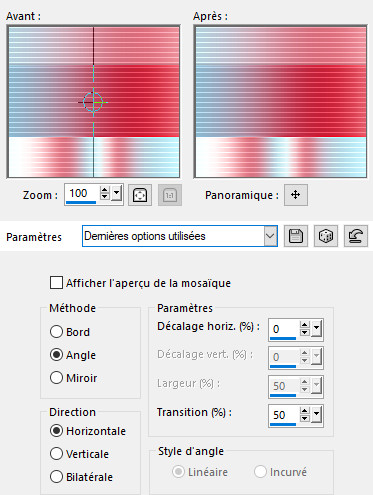Select the Bord method radio button
Screen dimensions: 373x495
click(56, 332)
